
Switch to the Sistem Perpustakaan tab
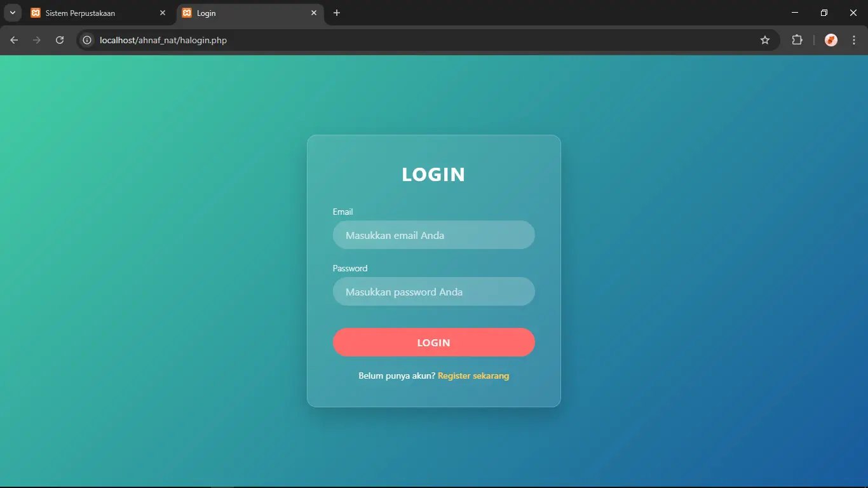click(x=98, y=13)
